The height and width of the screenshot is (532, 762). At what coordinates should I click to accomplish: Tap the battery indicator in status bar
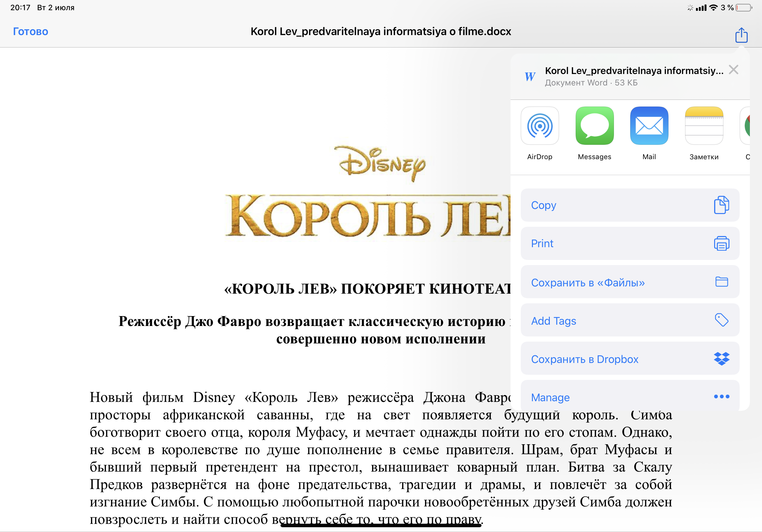tap(744, 8)
